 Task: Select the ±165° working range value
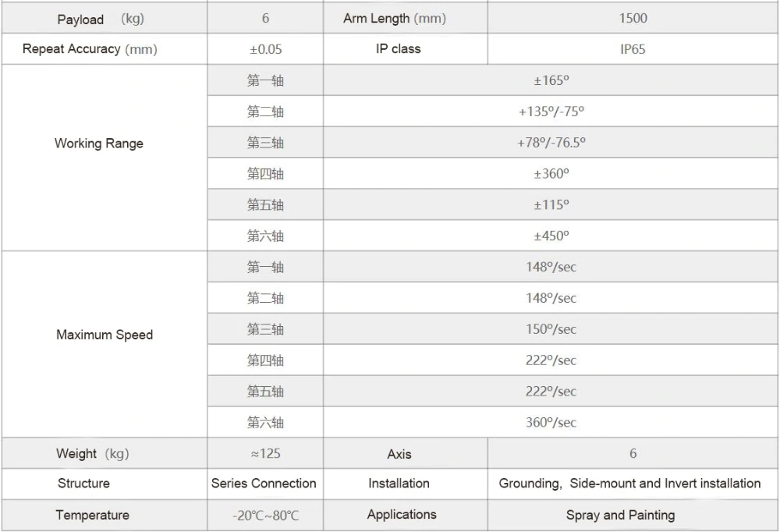[x=551, y=80]
